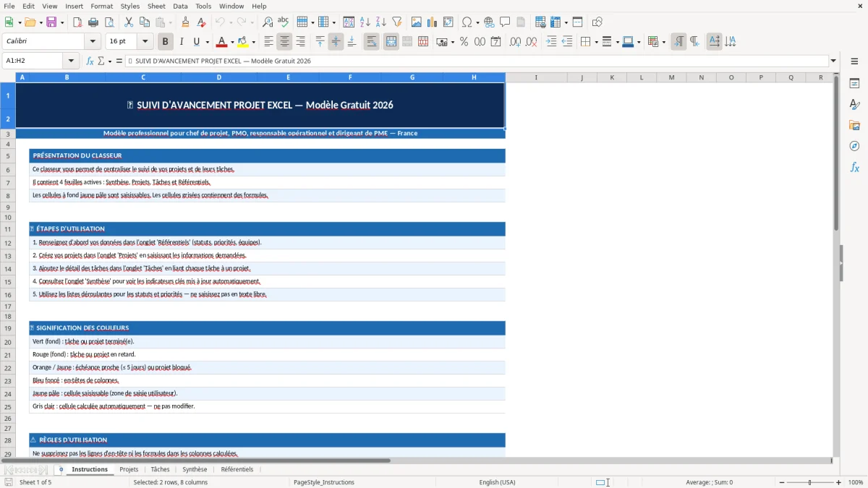Format selection as percent
The width and height of the screenshot is (868, 488).
pyautogui.click(x=464, y=42)
